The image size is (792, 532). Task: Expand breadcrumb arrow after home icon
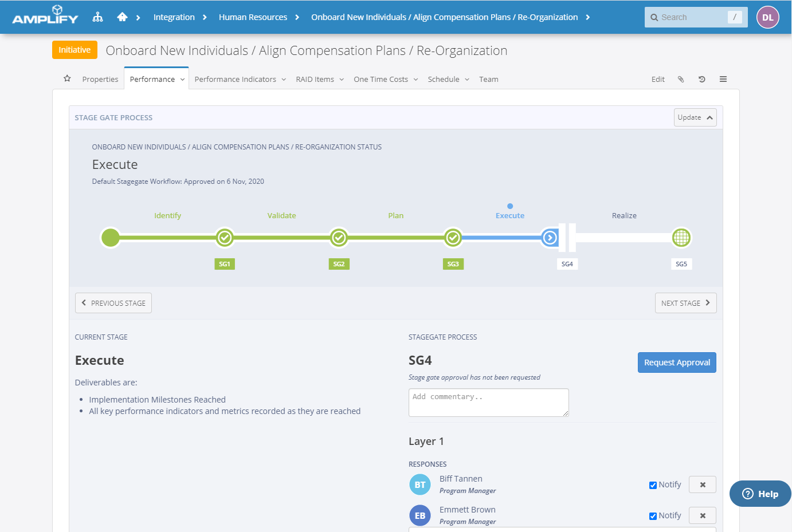(x=138, y=18)
